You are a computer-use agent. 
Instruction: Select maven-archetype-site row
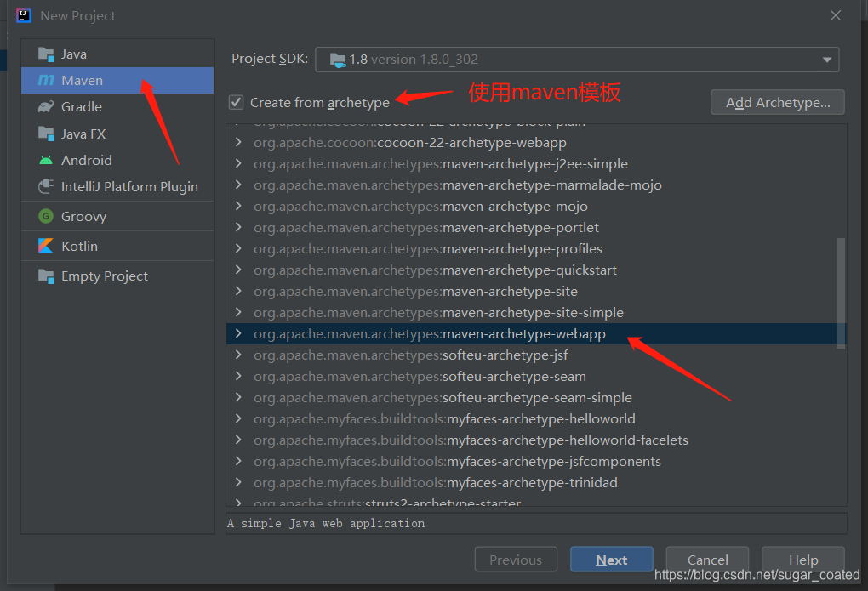(536, 291)
